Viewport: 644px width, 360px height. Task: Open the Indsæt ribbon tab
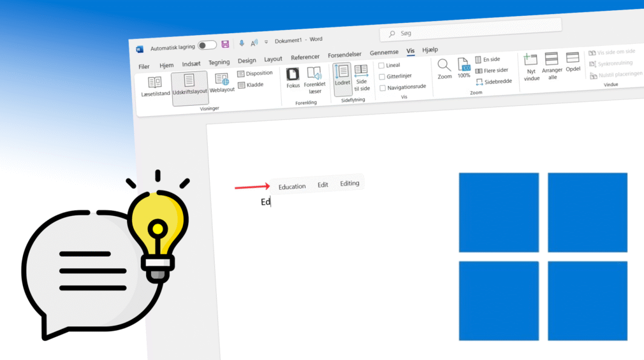(x=191, y=64)
